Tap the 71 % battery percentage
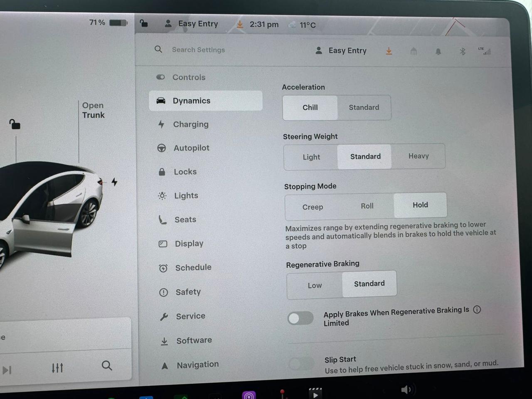Viewport: 532px width, 399px height. point(97,22)
